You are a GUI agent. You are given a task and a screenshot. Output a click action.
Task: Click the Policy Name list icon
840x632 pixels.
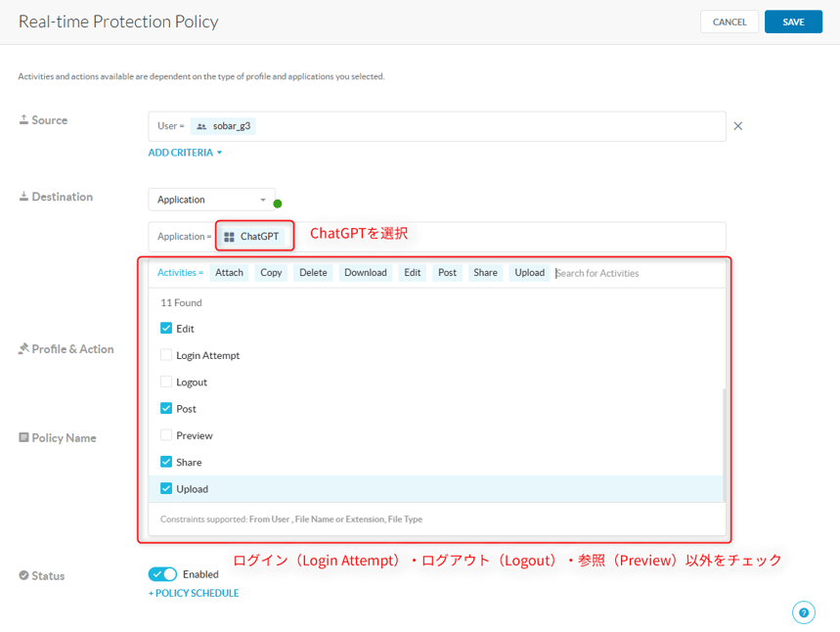point(23,438)
